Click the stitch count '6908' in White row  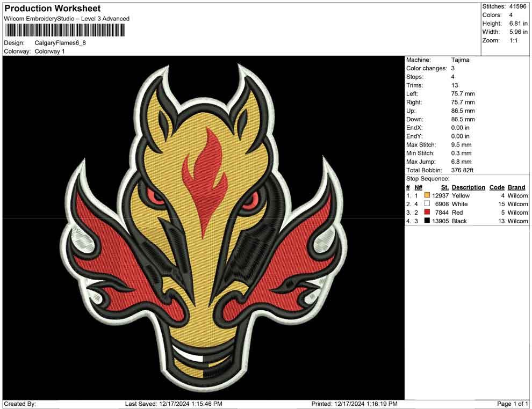(x=442, y=203)
